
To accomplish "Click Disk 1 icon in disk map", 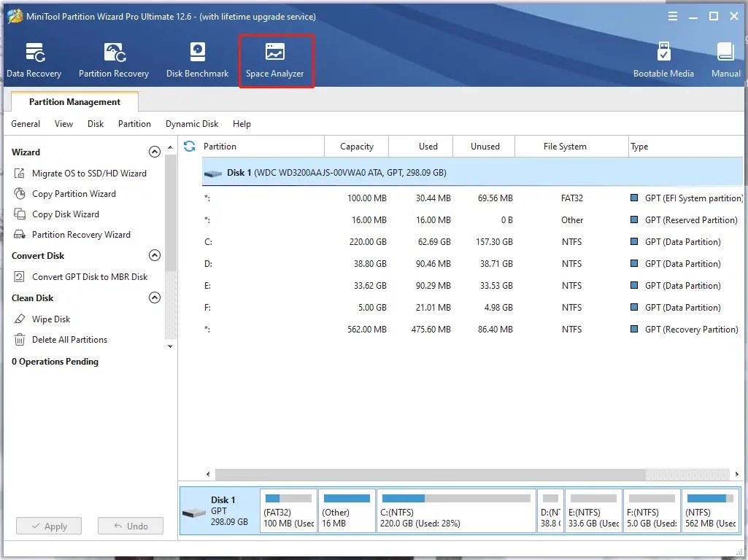I will (194, 513).
